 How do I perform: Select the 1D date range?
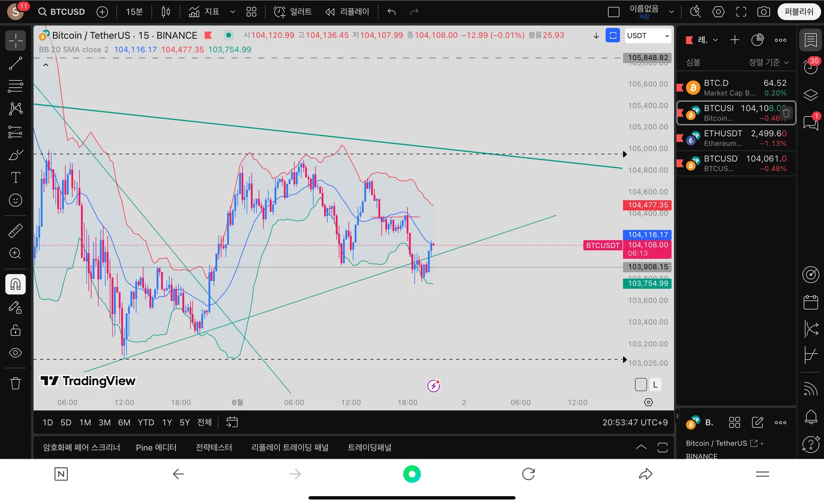[x=48, y=422]
